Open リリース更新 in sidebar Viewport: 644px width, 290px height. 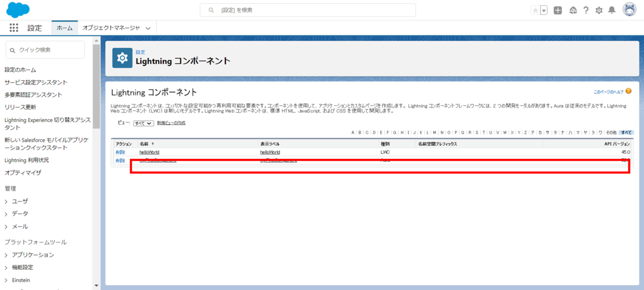[20, 107]
